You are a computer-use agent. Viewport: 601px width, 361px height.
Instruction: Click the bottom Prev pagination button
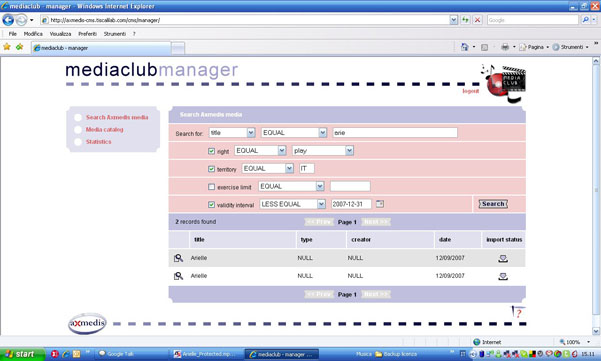pos(319,294)
